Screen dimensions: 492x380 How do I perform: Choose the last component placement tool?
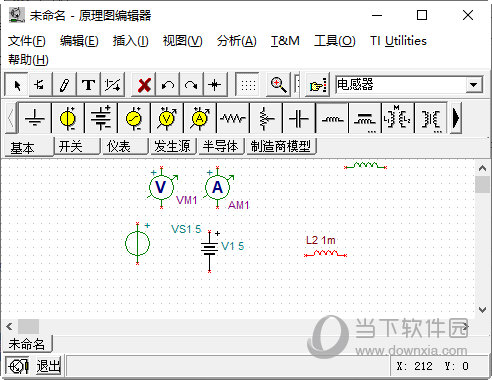[40, 85]
